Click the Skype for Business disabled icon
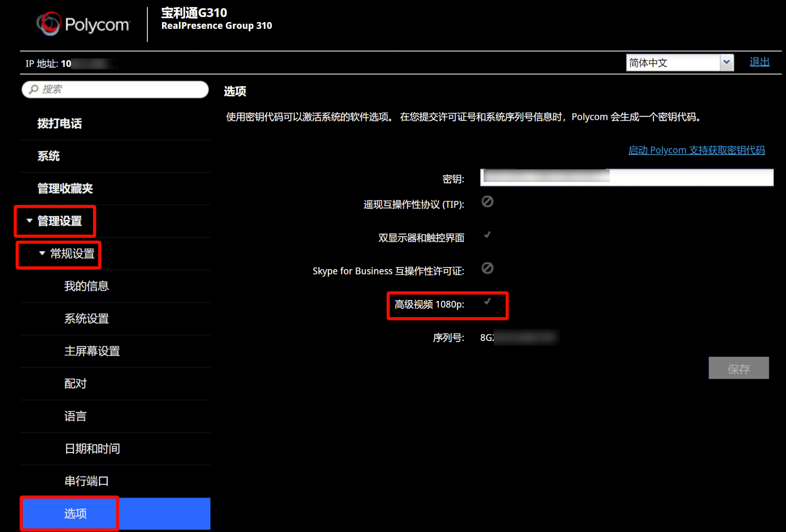 [x=487, y=268]
